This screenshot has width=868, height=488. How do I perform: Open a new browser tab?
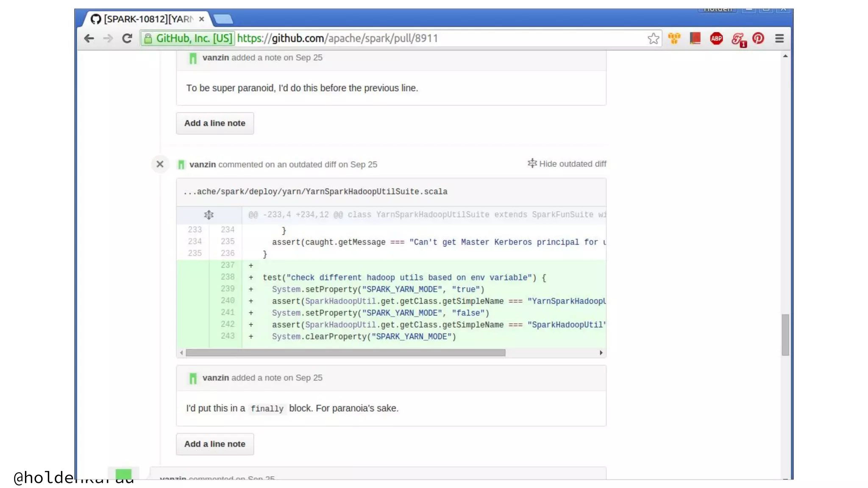(223, 19)
